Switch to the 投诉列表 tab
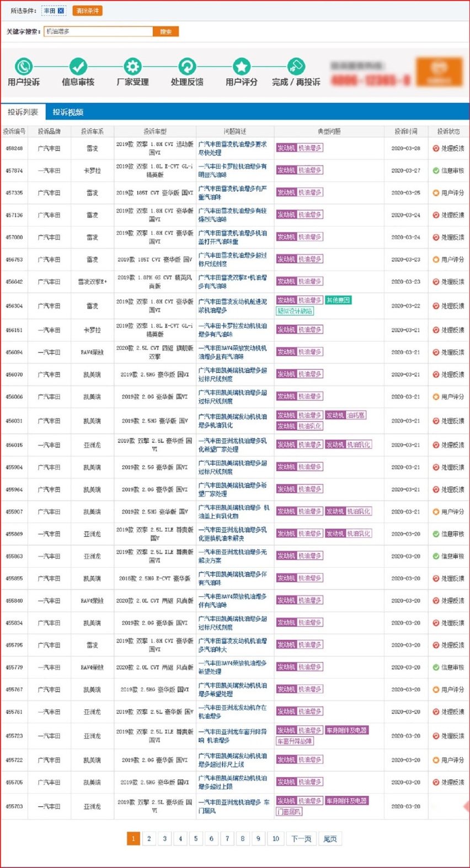 (x=23, y=112)
